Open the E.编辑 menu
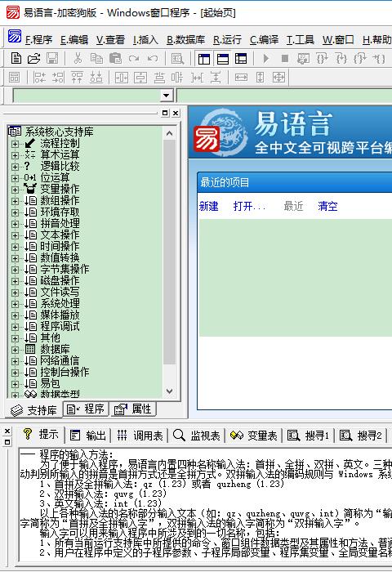 pos(74,39)
